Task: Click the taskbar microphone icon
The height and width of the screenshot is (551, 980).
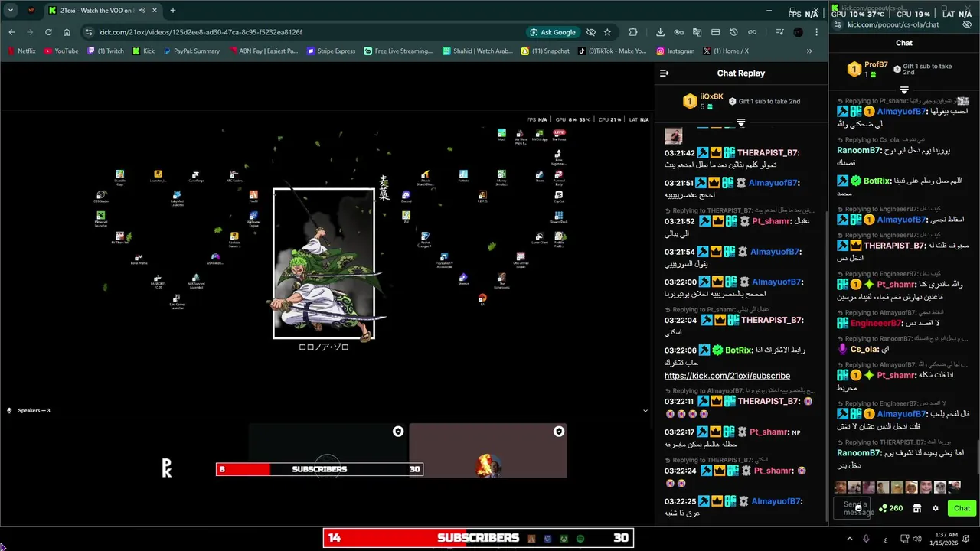Action: click(x=866, y=539)
